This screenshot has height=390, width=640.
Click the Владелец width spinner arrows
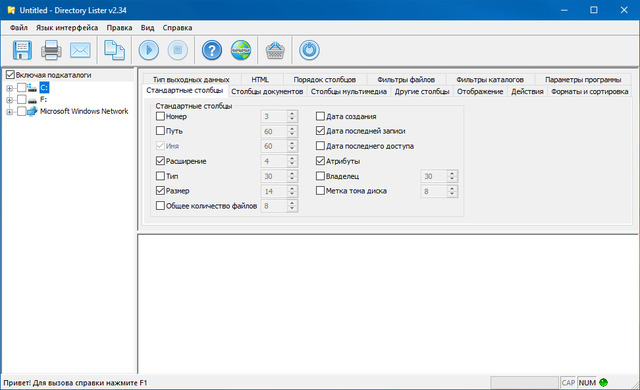452,176
